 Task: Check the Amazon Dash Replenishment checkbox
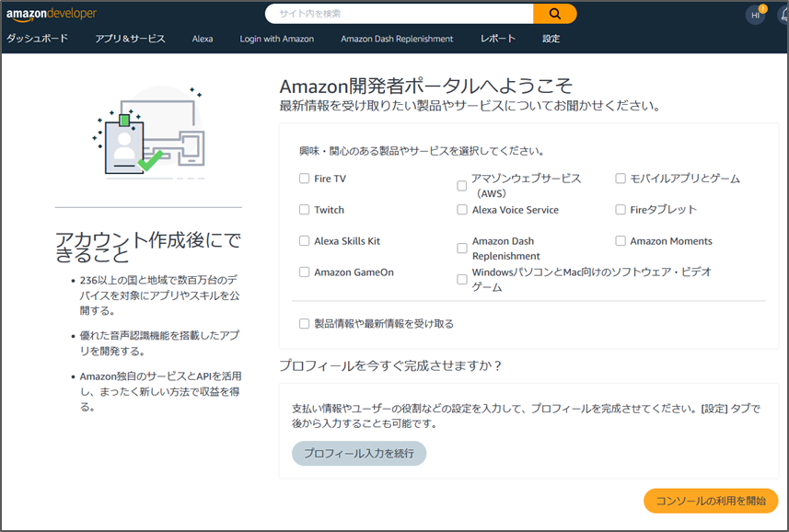tap(461, 249)
